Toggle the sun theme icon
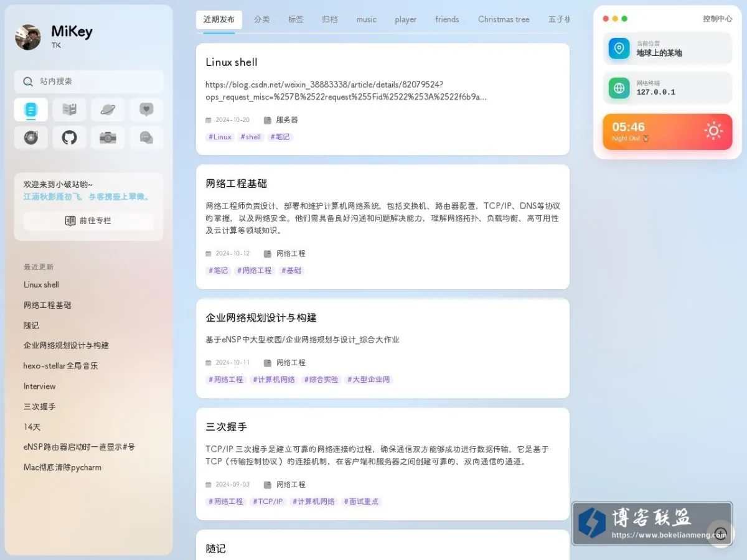The height and width of the screenshot is (560, 747). [x=713, y=131]
